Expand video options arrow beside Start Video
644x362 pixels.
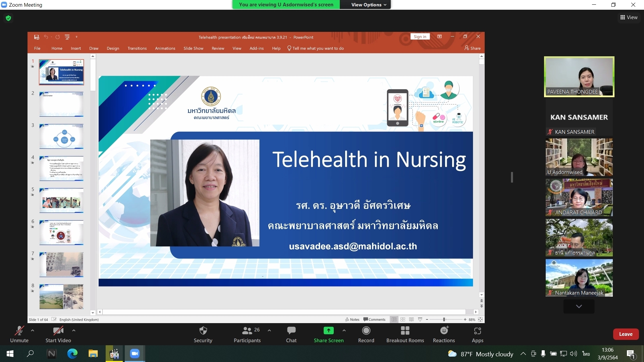click(x=73, y=330)
